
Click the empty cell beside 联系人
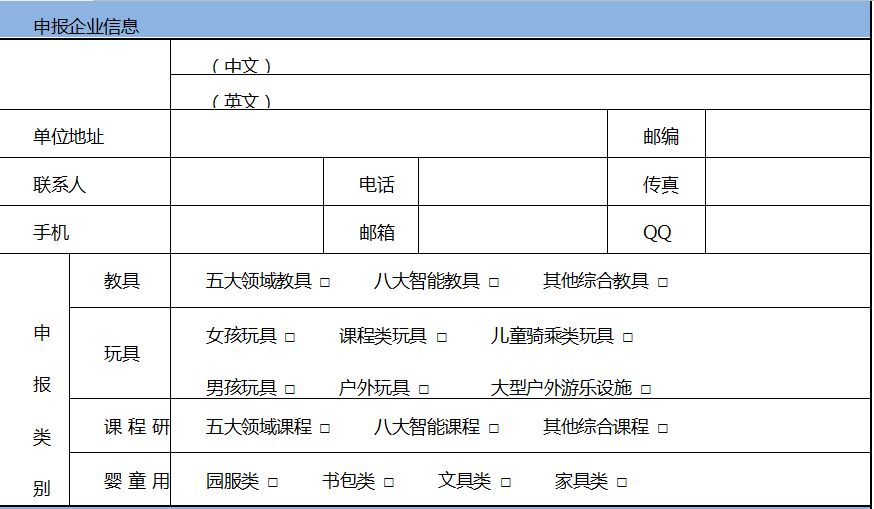pyautogui.click(x=246, y=182)
